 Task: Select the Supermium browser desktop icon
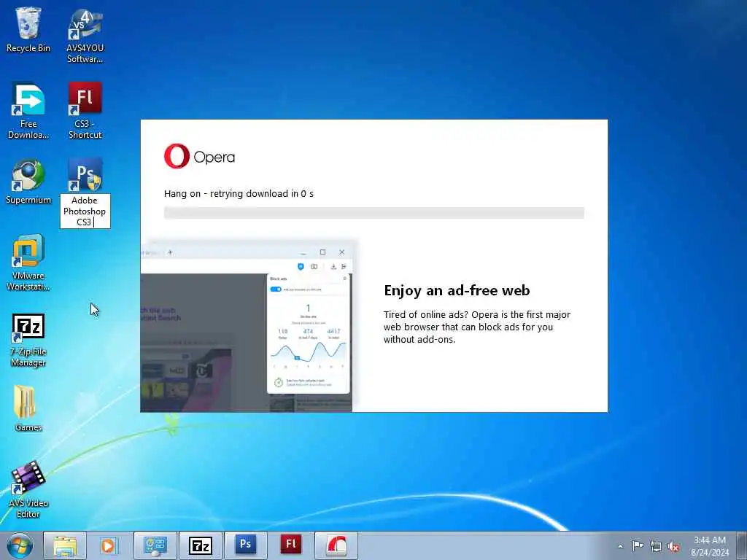(x=28, y=181)
